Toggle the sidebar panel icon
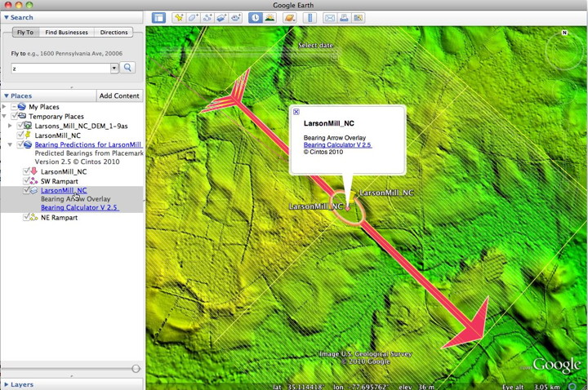 (x=158, y=17)
